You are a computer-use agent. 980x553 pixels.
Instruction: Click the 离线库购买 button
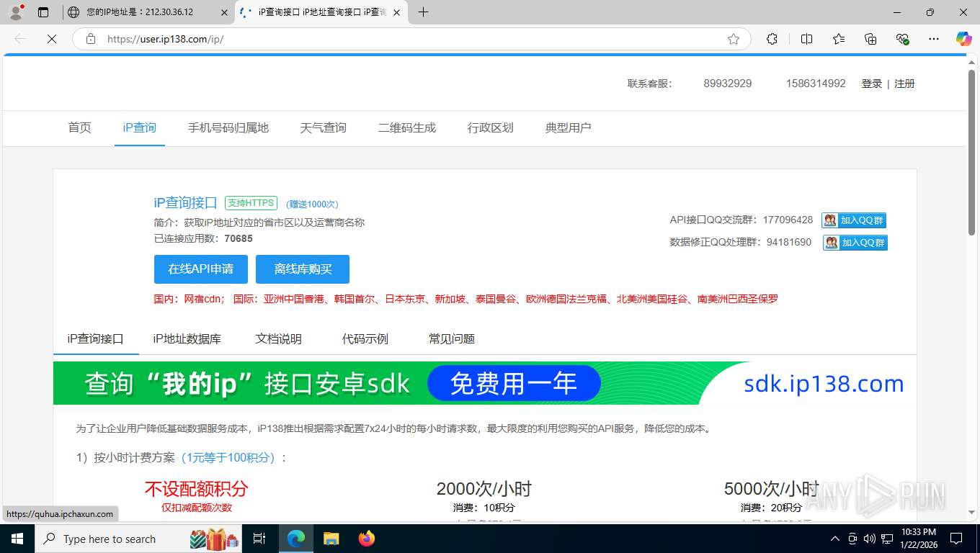pos(303,269)
